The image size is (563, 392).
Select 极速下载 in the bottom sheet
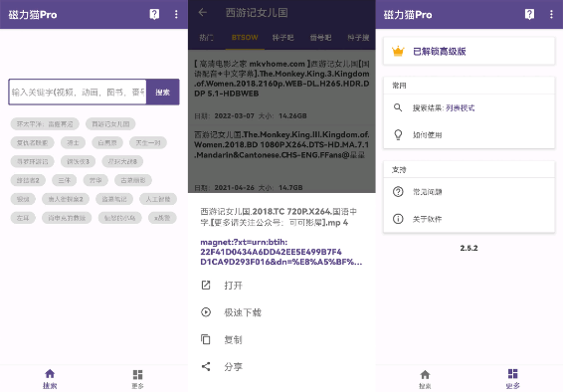tap(281, 312)
